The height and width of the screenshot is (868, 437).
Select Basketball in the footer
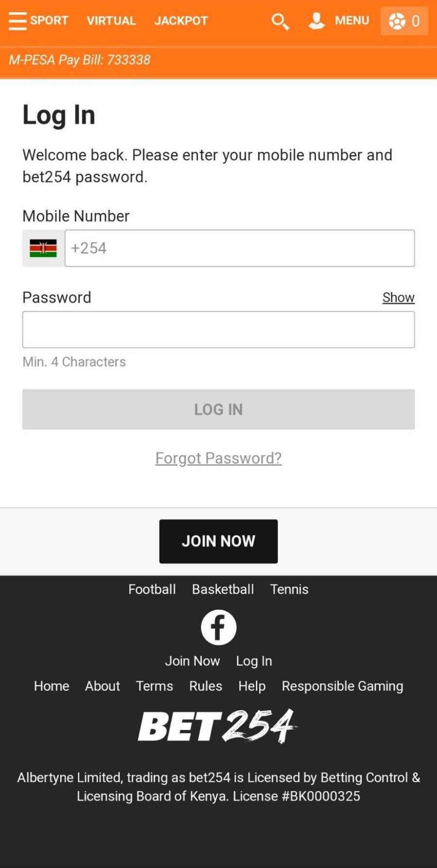pos(223,589)
